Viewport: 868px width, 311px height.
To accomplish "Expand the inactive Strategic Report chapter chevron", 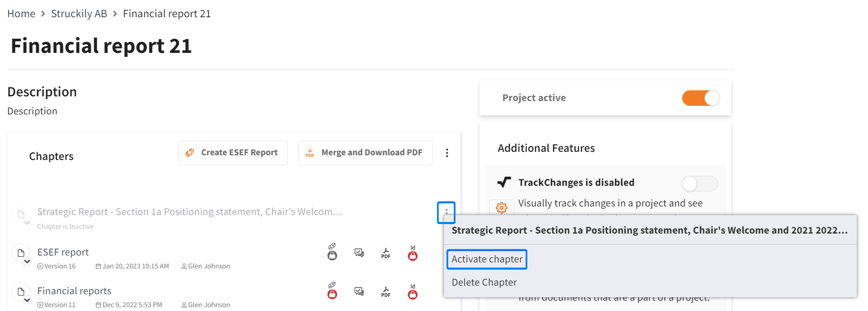I will (x=27, y=223).
